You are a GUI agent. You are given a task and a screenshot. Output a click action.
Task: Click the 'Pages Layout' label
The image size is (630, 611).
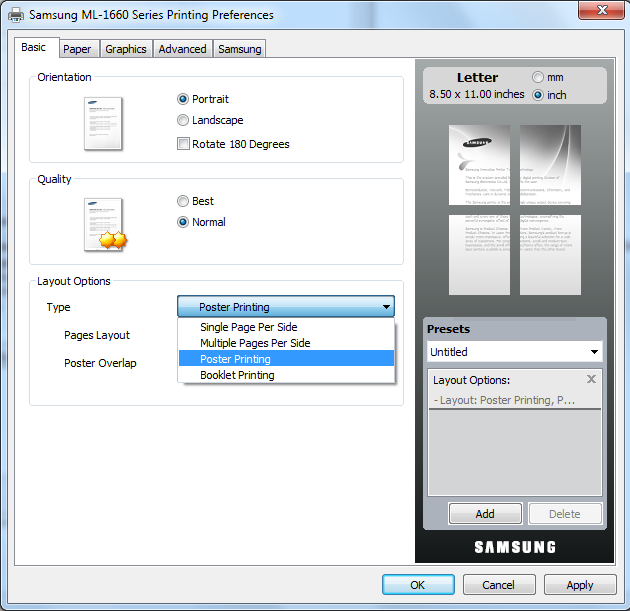point(97,335)
